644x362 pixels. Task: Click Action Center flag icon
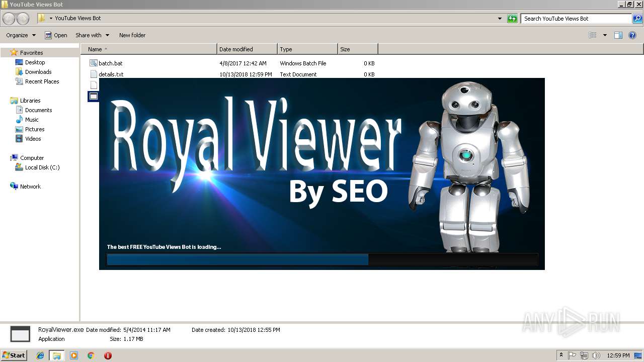point(572,355)
